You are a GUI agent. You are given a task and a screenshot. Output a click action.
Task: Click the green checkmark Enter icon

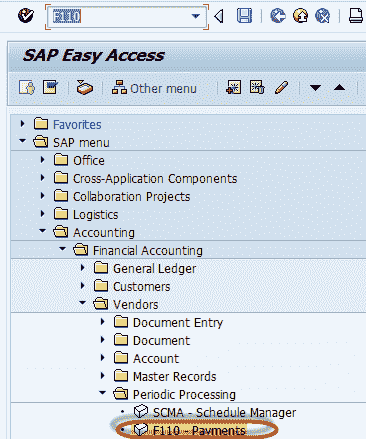tap(26, 16)
